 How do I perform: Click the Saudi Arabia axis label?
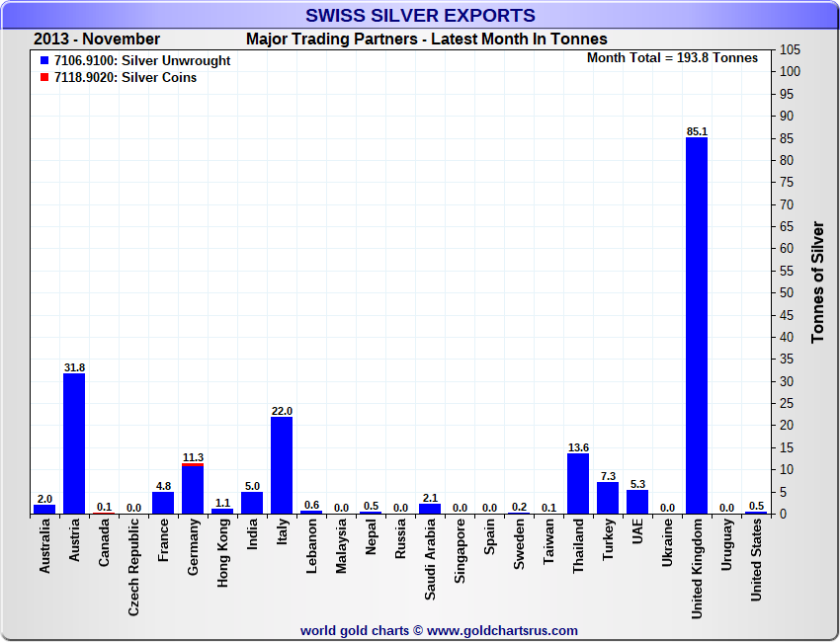(x=430, y=559)
